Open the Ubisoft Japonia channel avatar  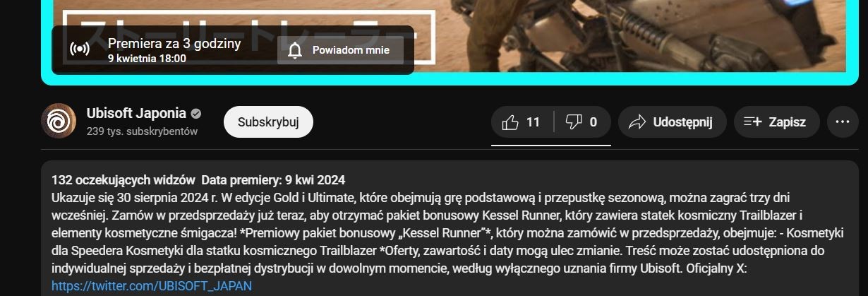pyautogui.click(x=59, y=121)
